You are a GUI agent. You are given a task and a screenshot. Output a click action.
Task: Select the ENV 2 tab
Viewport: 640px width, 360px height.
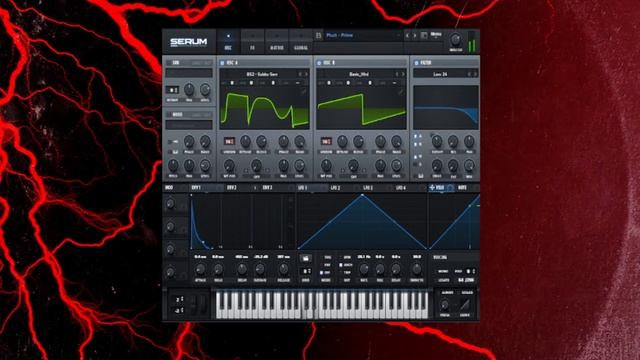[x=231, y=188]
